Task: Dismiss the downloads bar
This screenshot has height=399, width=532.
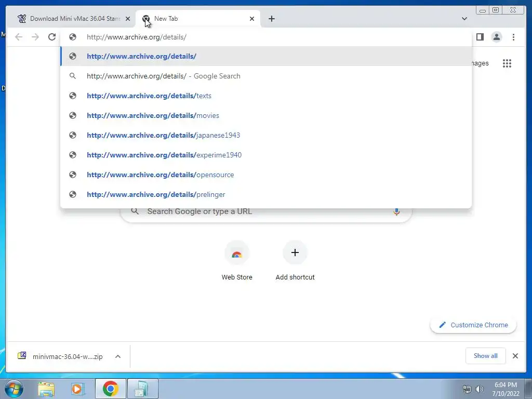Action: pyautogui.click(x=515, y=356)
